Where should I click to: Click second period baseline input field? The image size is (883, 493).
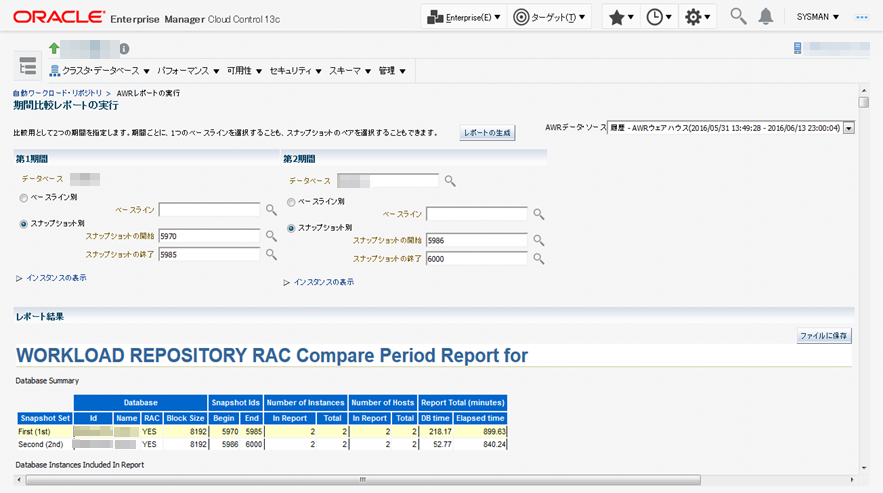477,214
